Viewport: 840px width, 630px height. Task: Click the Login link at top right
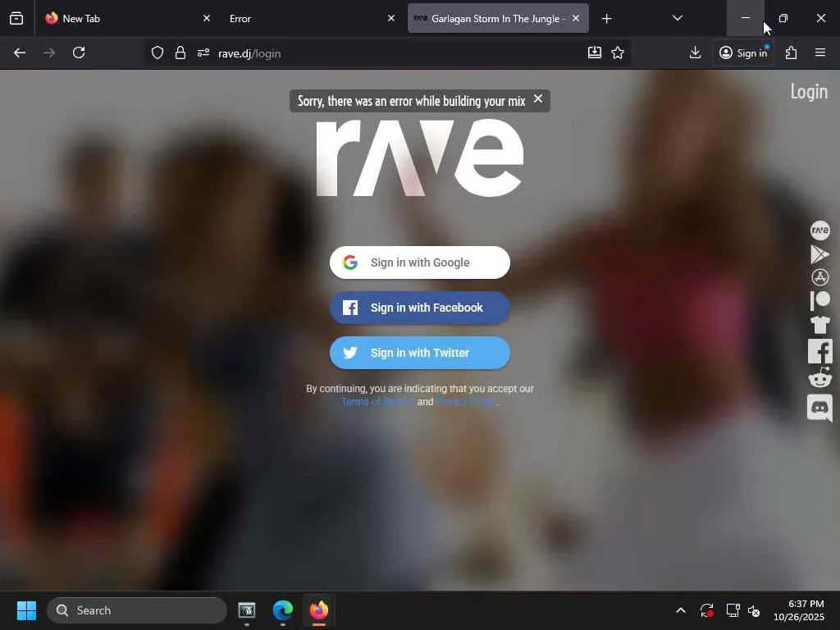[809, 92]
